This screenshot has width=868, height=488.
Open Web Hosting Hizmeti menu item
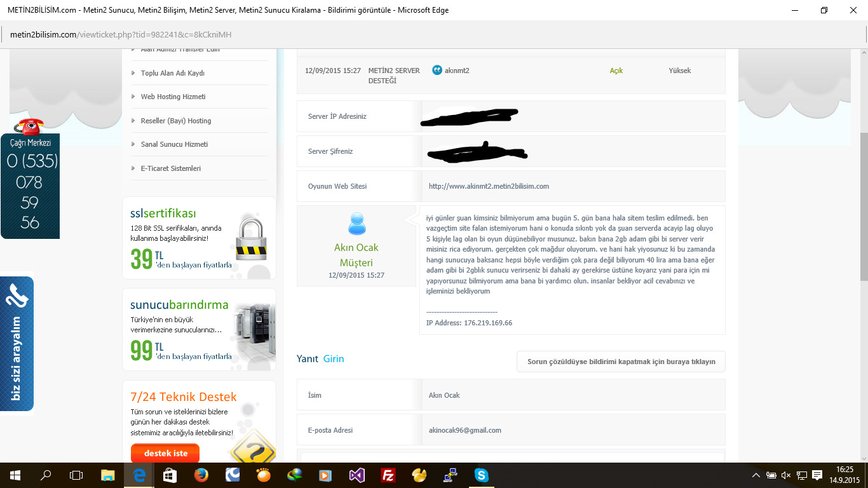coord(173,97)
